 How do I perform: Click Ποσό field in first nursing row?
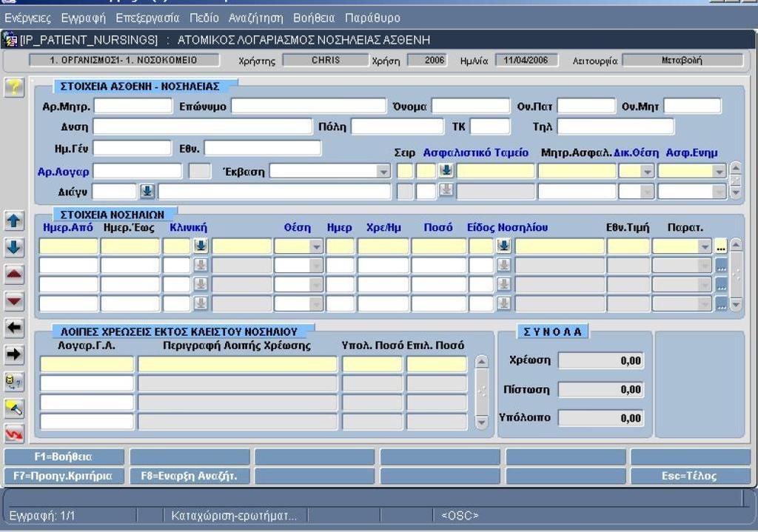coord(438,246)
